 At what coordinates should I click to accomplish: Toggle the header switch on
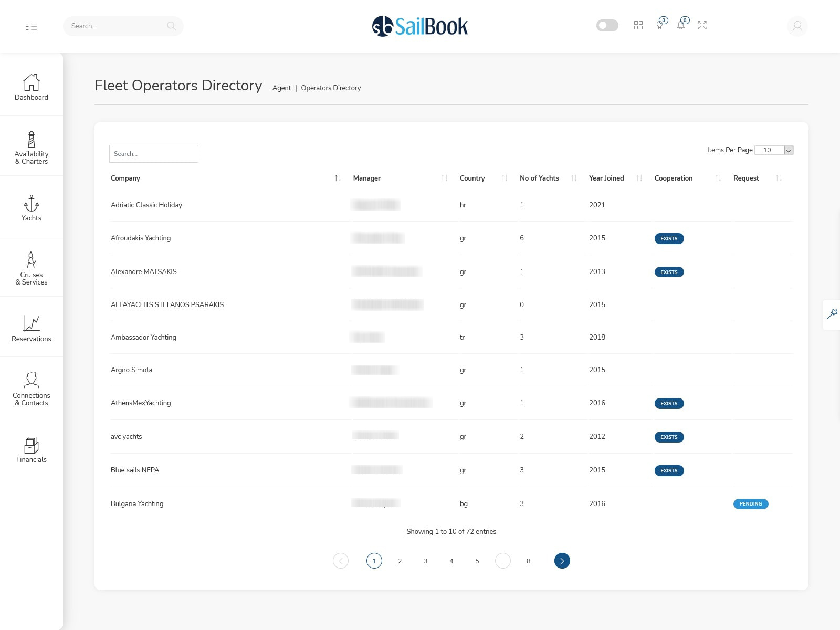[x=607, y=25]
